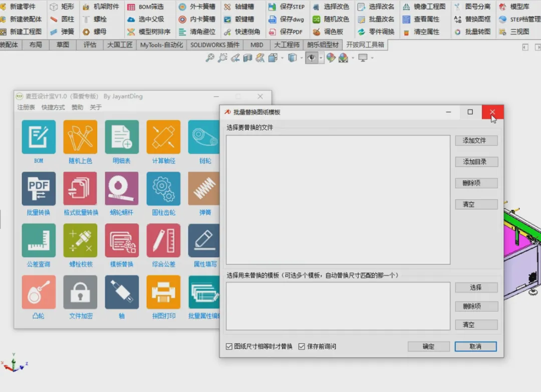
Task: Expand the display style dropdown arrow
Action: click(x=302, y=58)
